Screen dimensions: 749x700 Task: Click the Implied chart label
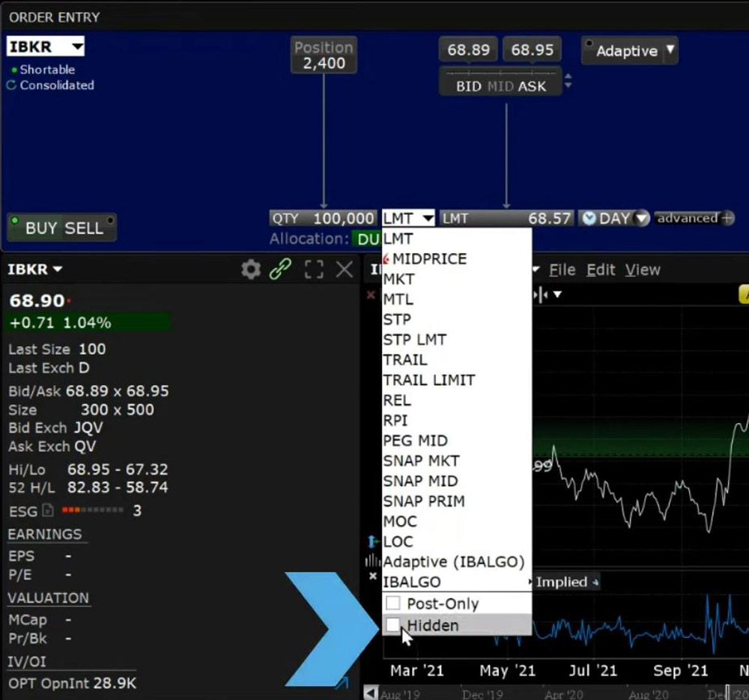[561, 582]
